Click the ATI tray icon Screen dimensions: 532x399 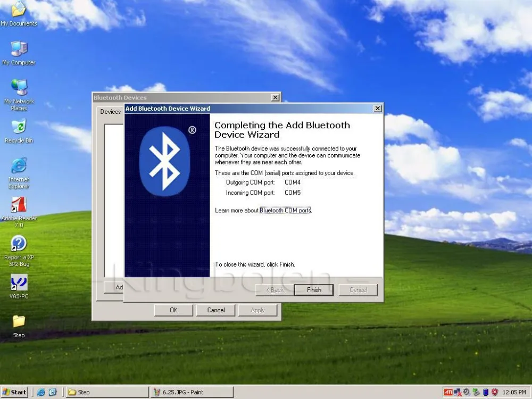coord(448,392)
